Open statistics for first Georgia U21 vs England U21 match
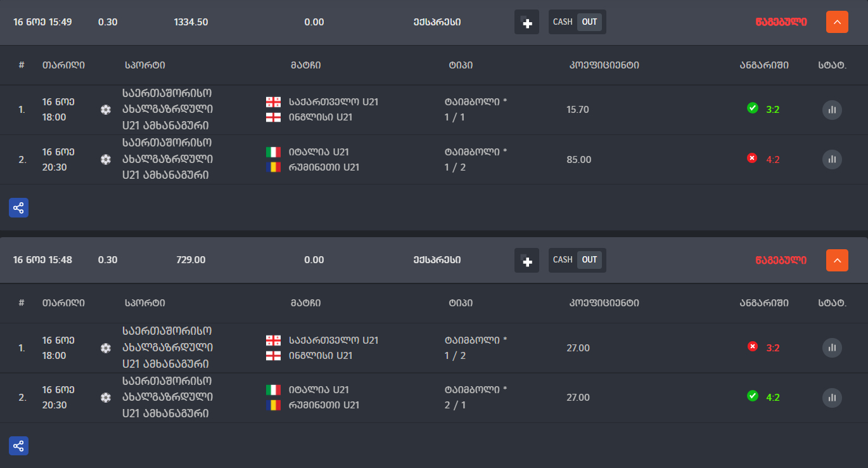868x468 pixels. pos(832,110)
